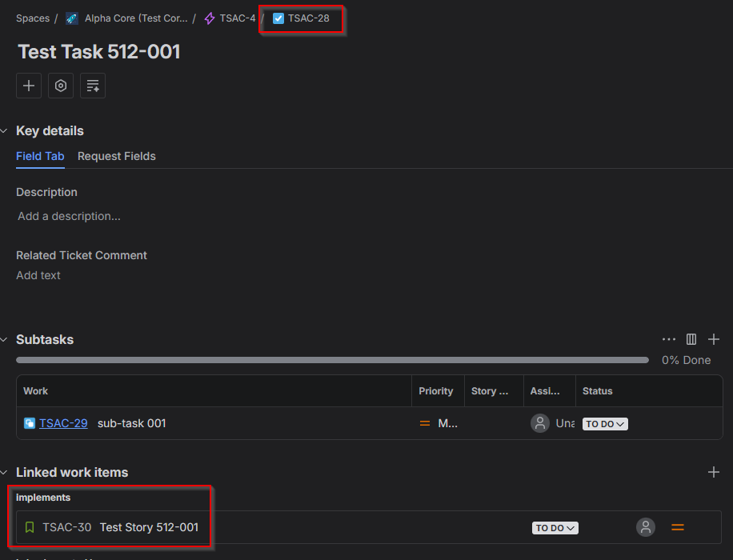The height and width of the screenshot is (560, 733).
Task: Click the medium priority icon in TSAC-29 row
Action: tap(425, 423)
